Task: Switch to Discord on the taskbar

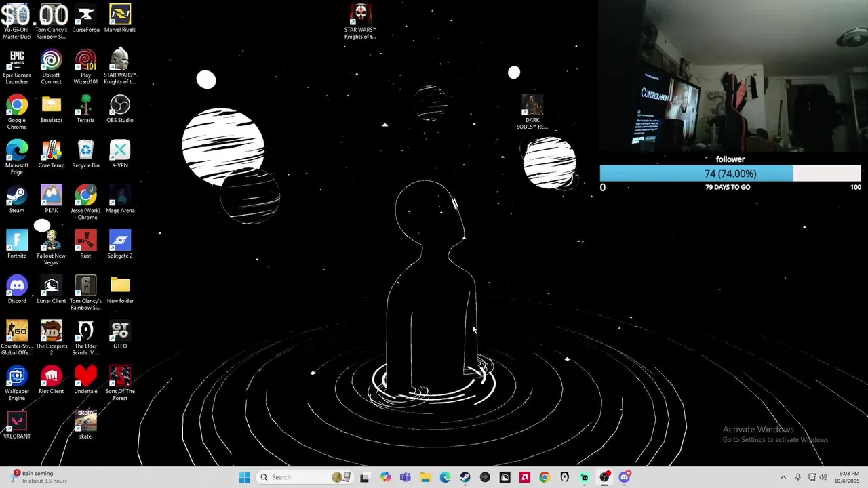Action: tap(625, 477)
